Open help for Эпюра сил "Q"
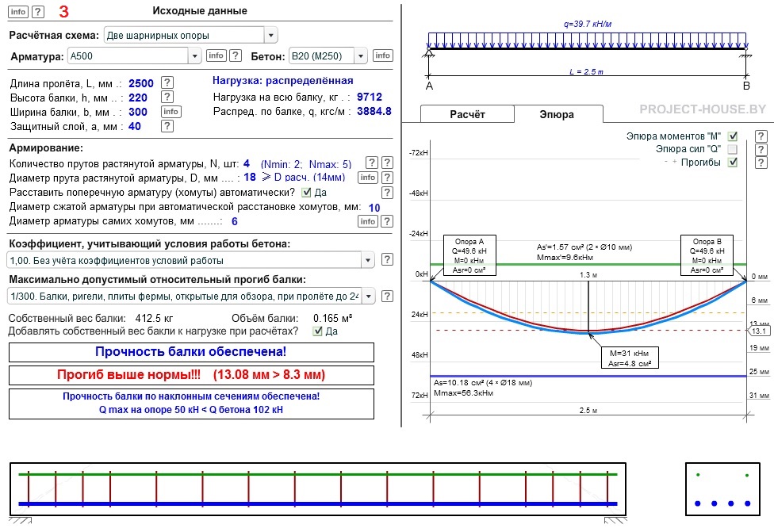 (761, 150)
